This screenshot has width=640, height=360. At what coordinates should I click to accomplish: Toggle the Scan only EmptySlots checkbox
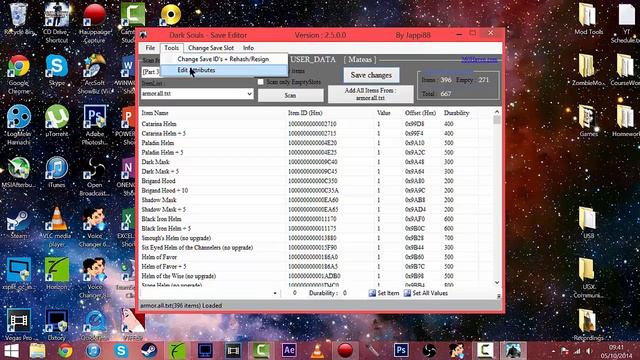[260, 82]
